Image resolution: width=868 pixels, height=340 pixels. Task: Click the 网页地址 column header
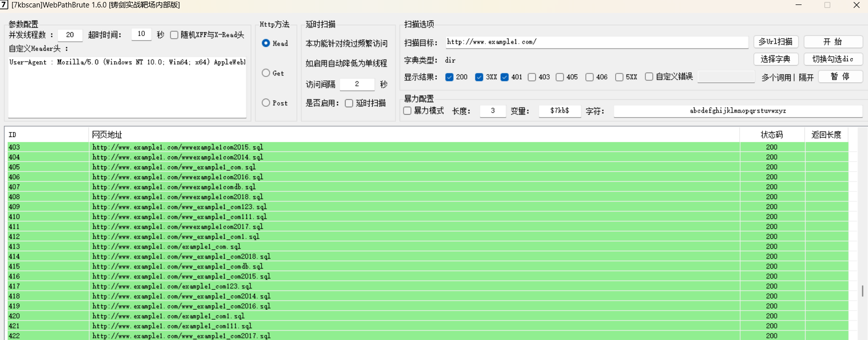(414, 135)
